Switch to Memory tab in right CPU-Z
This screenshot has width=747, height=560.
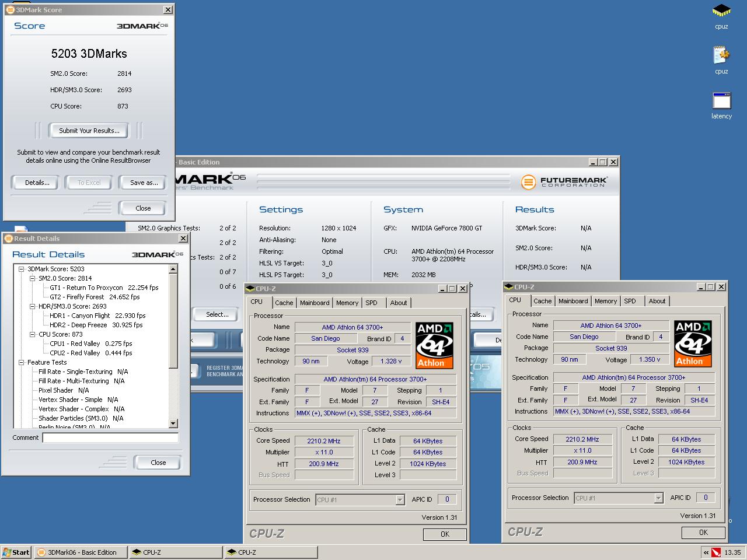click(606, 301)
